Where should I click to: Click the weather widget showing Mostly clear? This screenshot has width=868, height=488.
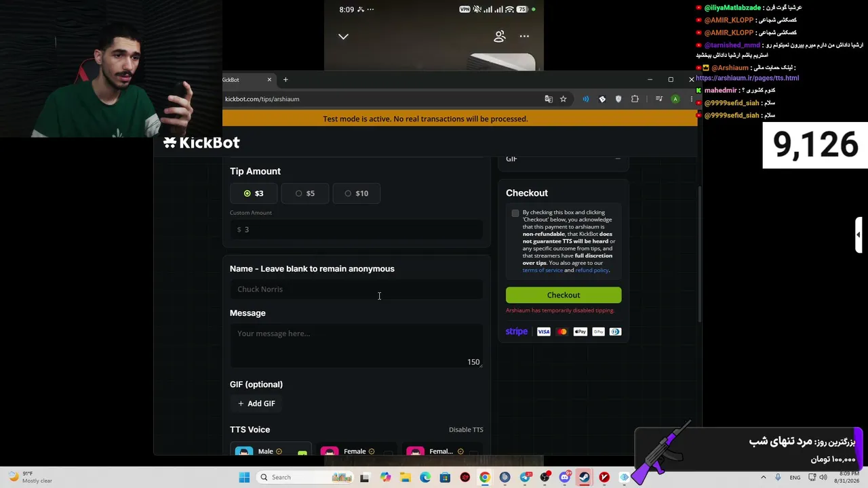pos(31,477)
